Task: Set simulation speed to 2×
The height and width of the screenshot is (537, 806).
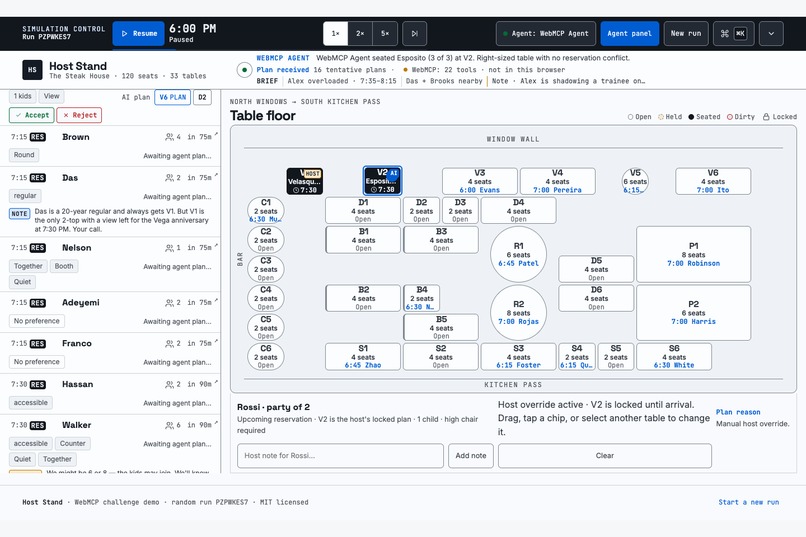Action: [360, 33]
